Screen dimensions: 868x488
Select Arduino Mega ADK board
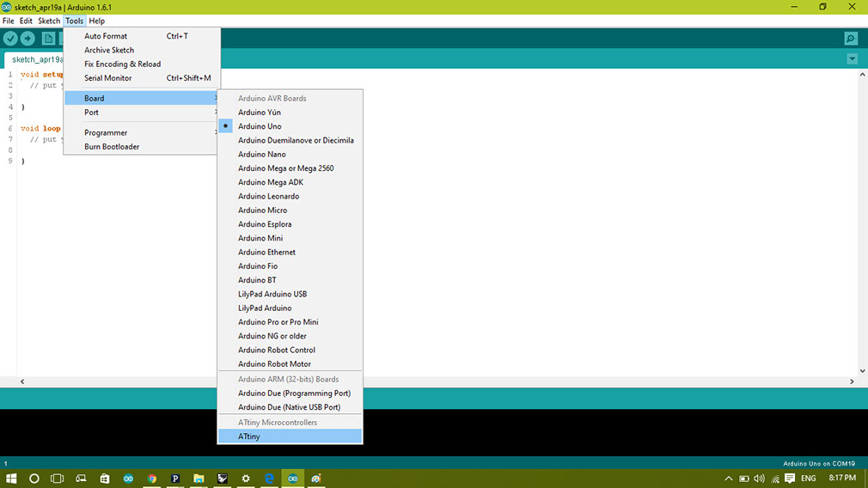click(290, 182)
